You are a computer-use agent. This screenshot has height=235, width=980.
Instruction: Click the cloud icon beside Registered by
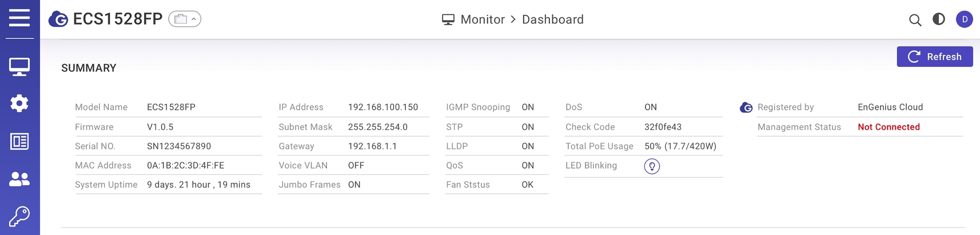746,107
